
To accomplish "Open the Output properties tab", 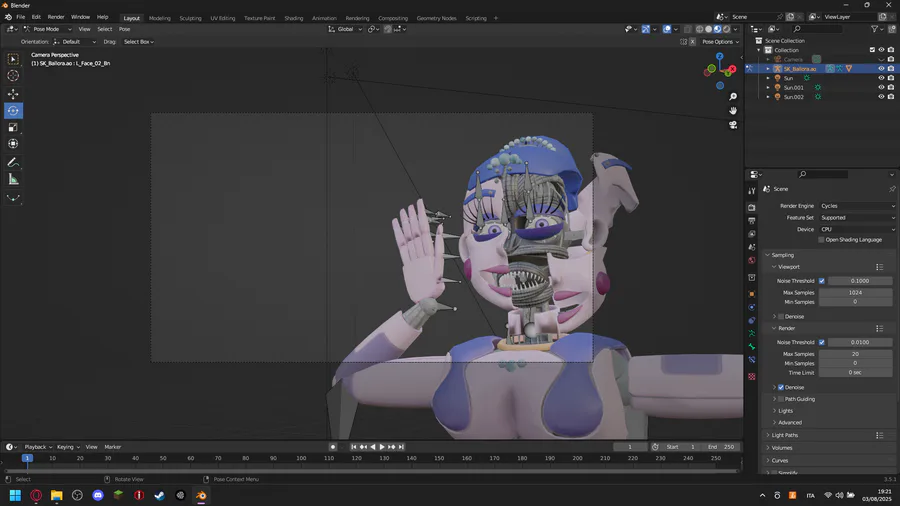I will [752, 220].
